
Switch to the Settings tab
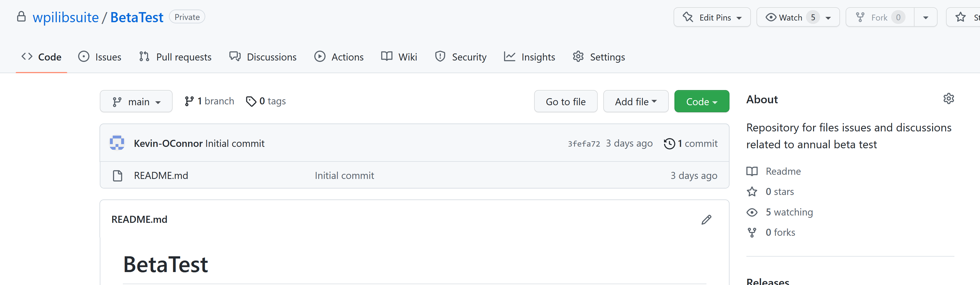pos(599,57)
